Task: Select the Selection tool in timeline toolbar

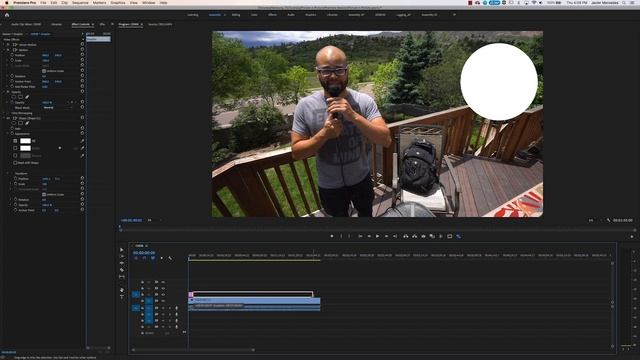Action: click(x=122, y=250)
